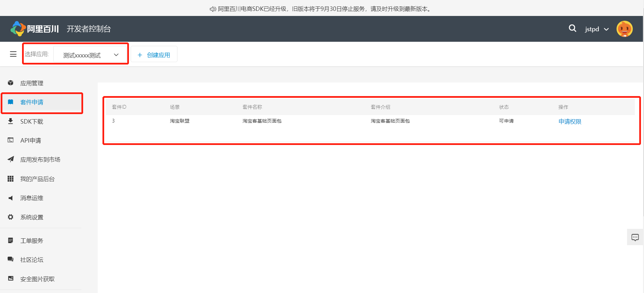Click the 创建应用 button

tap(154, 54)
